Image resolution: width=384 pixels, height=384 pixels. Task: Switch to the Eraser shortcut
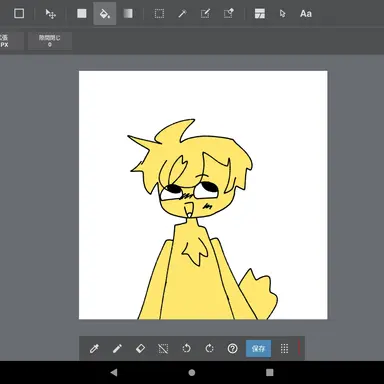[x=140, y=349]
